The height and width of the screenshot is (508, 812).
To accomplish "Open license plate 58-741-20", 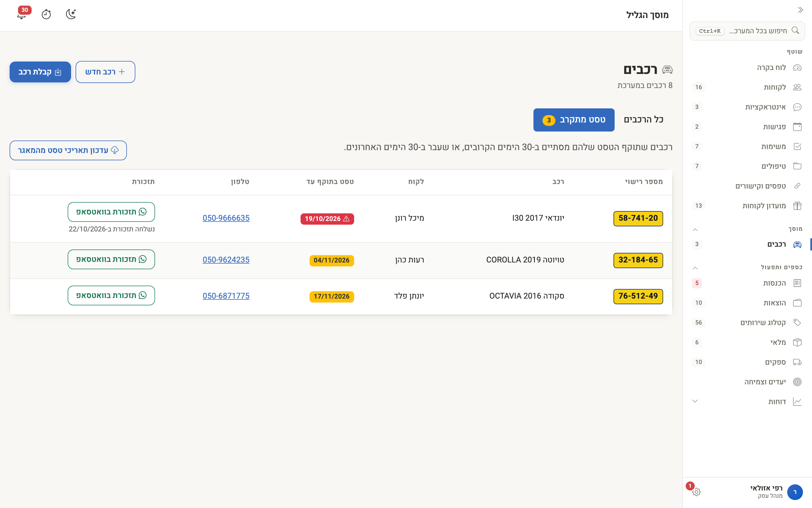I will pos(638,218).
